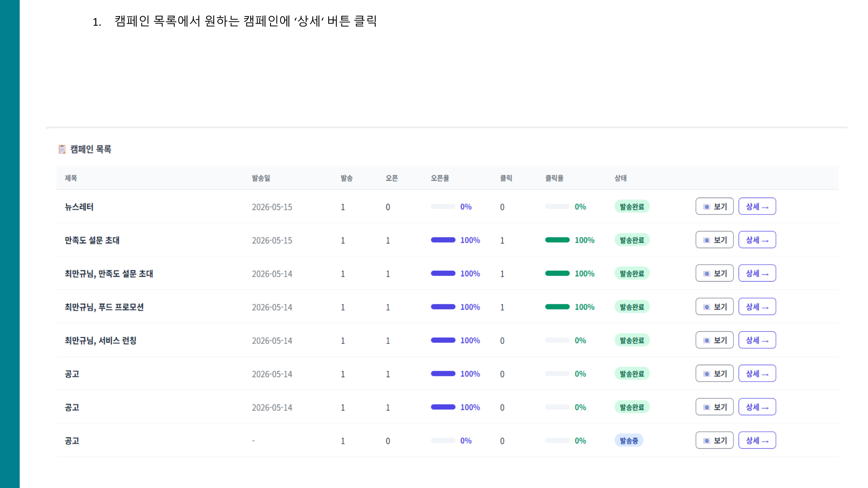Open 상세 for 최만규님, 만족도 설문 초대
Screen dimensions: 868x488
point(757,273)
